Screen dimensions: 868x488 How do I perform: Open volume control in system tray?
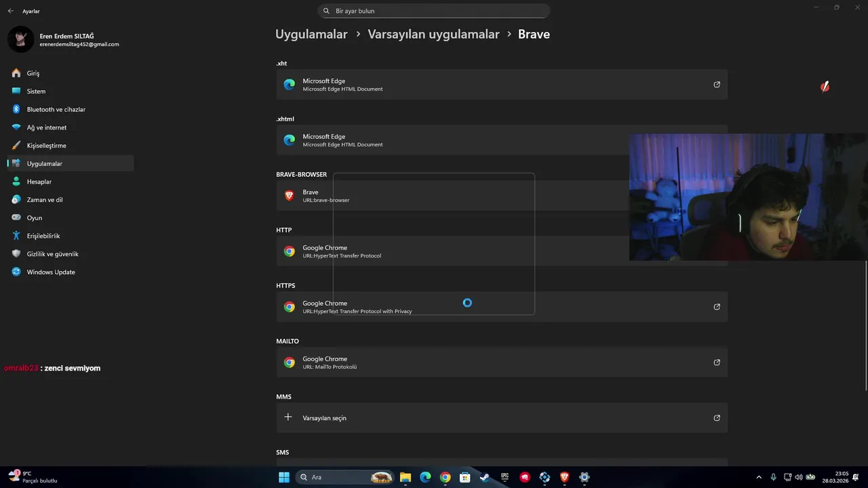coord(798,477)
